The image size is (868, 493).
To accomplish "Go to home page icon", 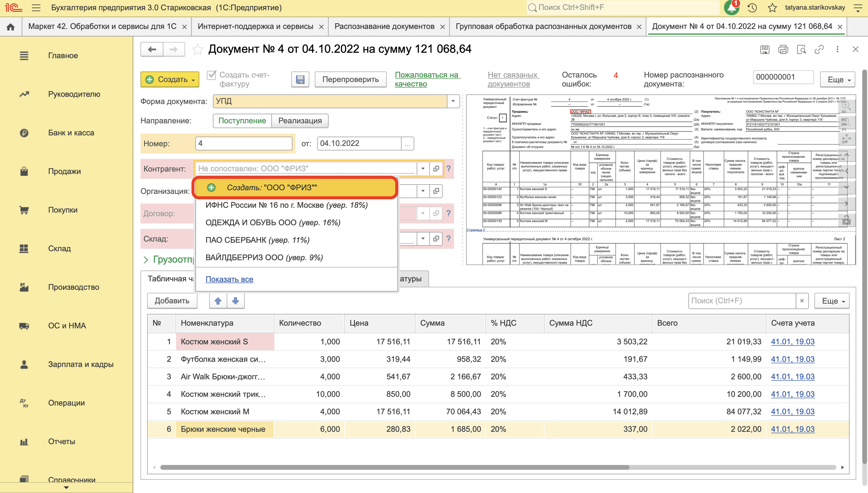I will (x=11, y=27).
